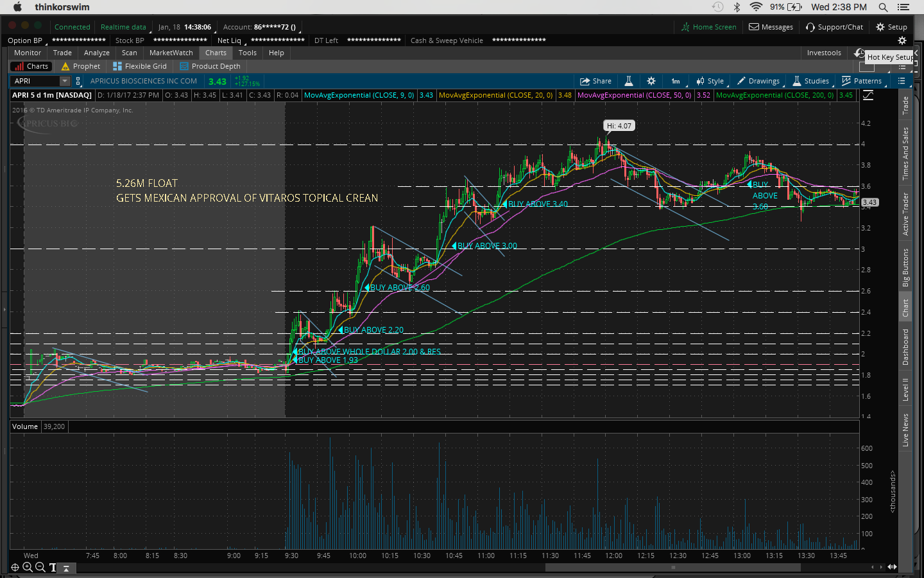Image resolution: width=924 pixels, height=578 pixels.
Task: Open chart settings gear icon
Action: [x=651, y=81]
